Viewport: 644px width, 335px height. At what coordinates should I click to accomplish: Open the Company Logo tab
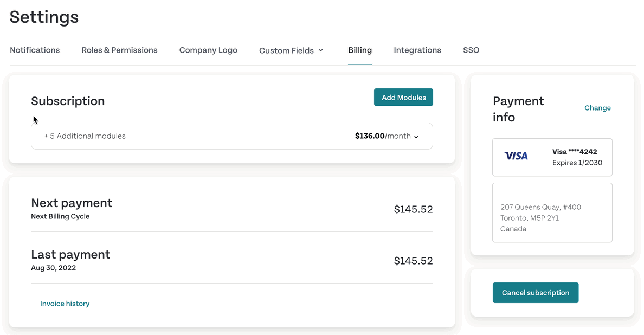(x=208, y=50)
